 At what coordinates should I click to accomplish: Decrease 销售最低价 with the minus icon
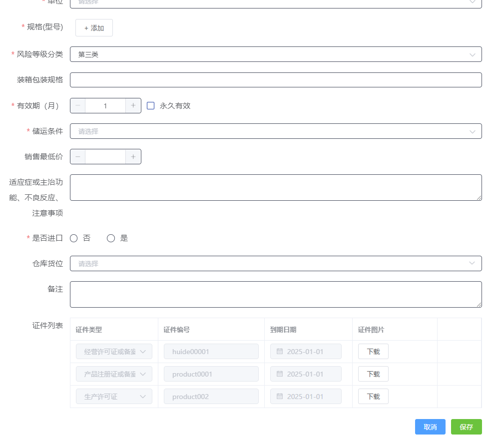point(77,156)
